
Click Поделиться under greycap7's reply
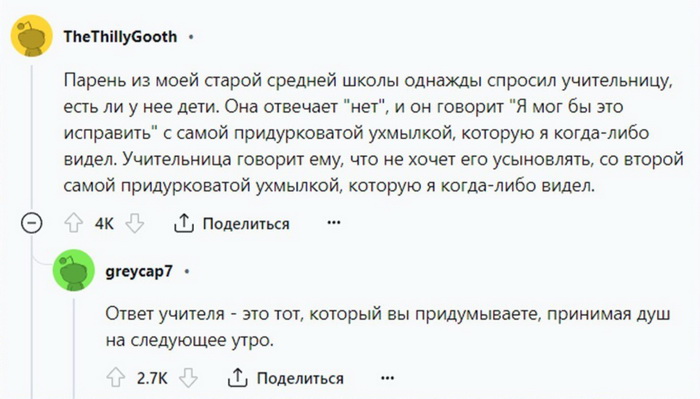(300, 378)
